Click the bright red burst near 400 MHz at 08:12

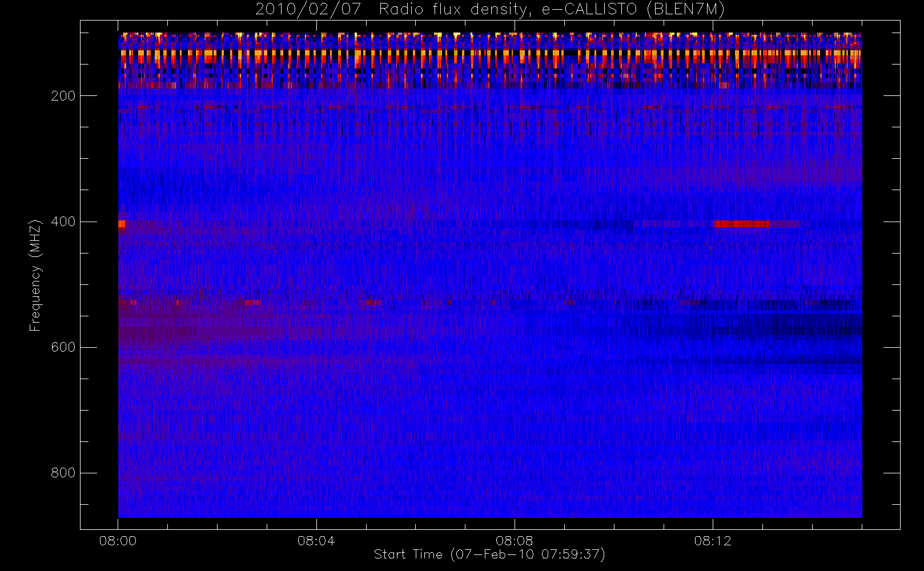[x=742, y=224]
